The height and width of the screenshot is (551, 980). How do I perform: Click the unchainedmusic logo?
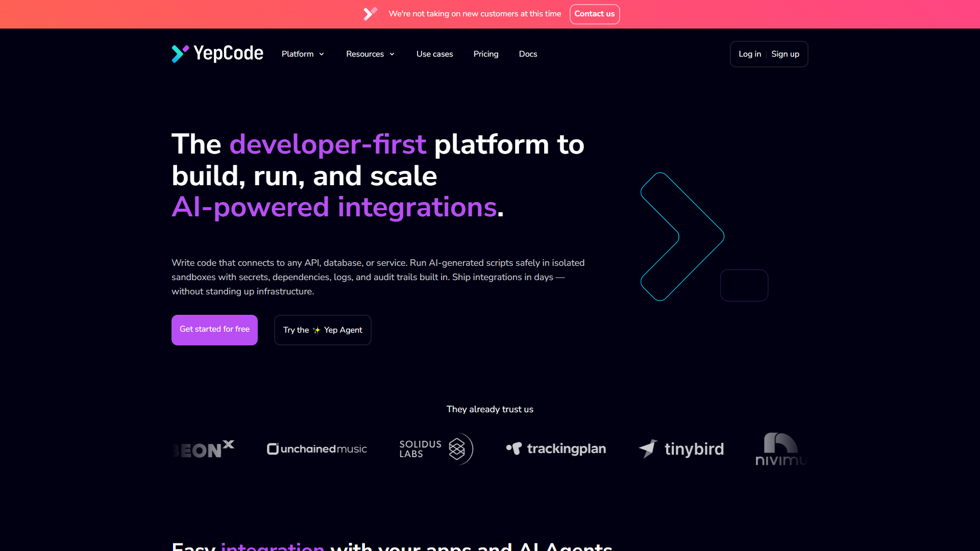317,449
